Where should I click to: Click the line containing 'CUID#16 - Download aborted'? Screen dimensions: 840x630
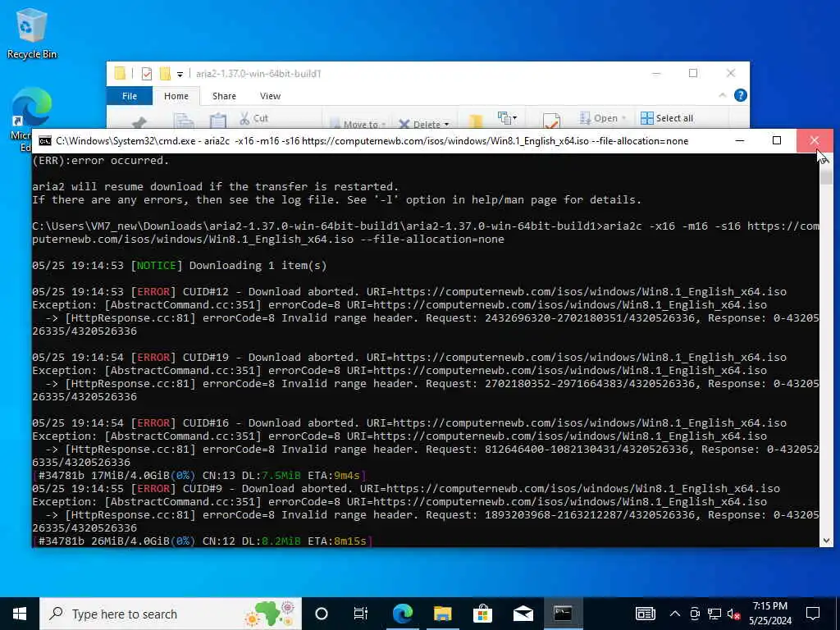[x=409, y=422]
